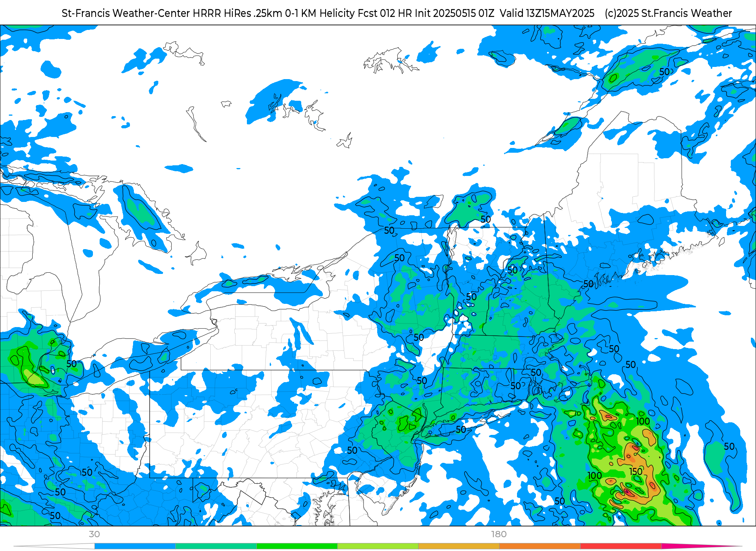The image size is (756, 551).
Task: Click "HRRR HiRes .25km" in the title
Action: (237, 13)
